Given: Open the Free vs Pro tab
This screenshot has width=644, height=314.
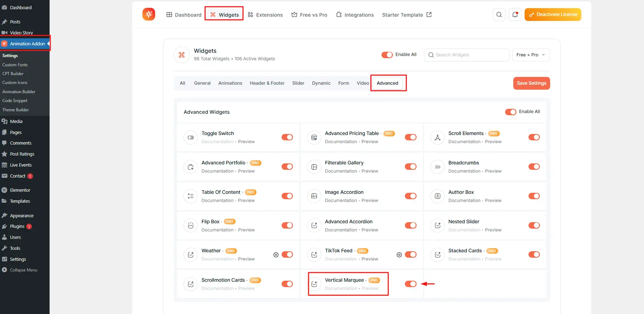Looking at the screenshot, I should (309, 15).
